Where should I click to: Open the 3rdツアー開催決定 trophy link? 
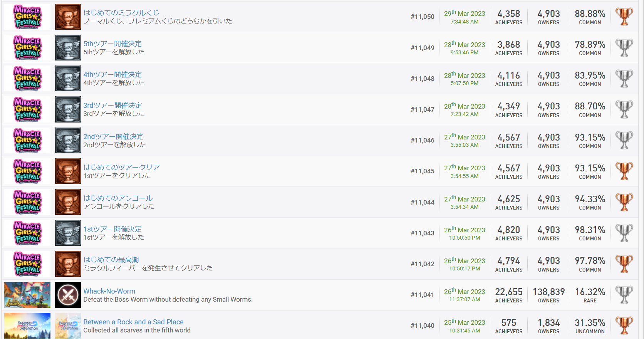(x=112, y=106)
